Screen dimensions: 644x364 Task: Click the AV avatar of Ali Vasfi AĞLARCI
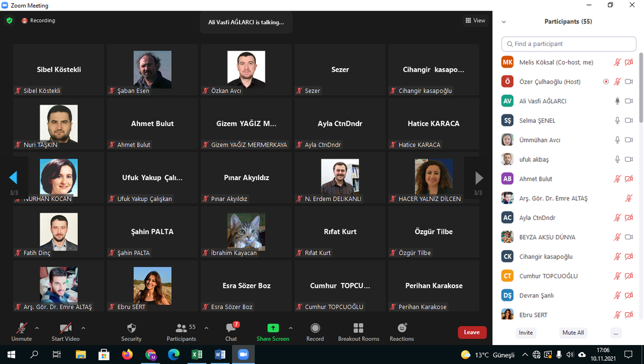click(x=508, y=101)
